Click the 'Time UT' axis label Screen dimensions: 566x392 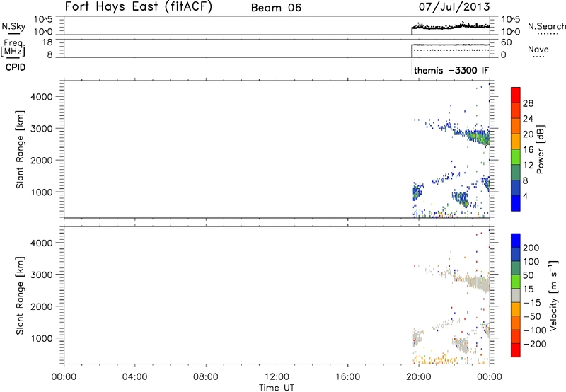click(277, 388)
